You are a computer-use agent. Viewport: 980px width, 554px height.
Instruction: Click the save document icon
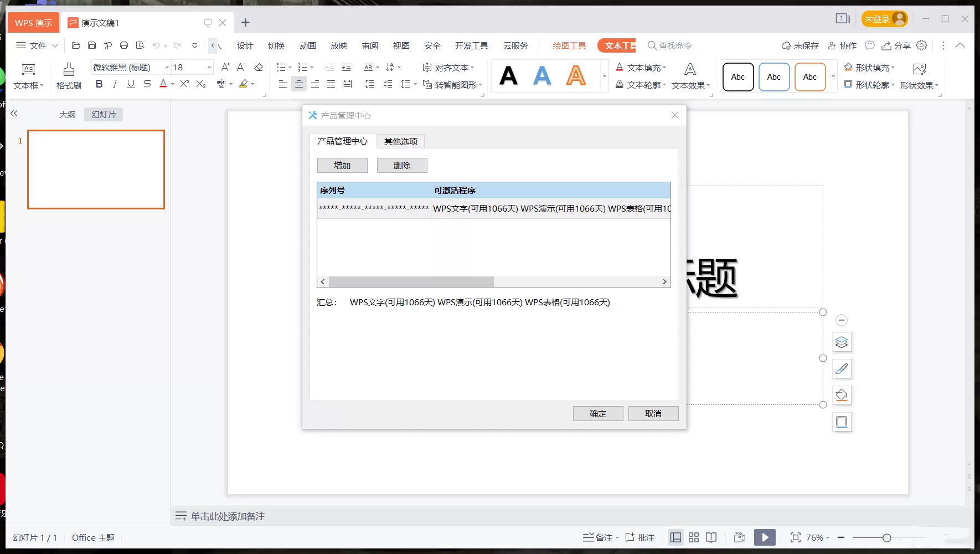point(92,45)
